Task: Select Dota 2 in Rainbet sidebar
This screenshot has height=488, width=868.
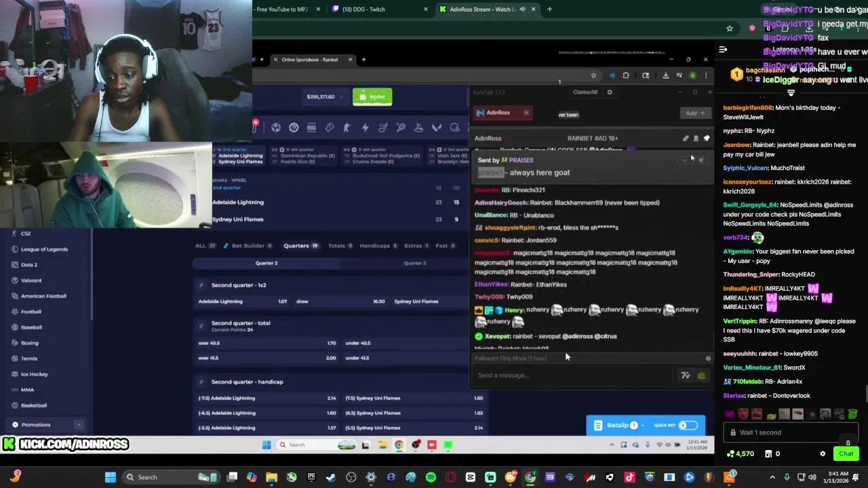Action: [x=29, y=265]
